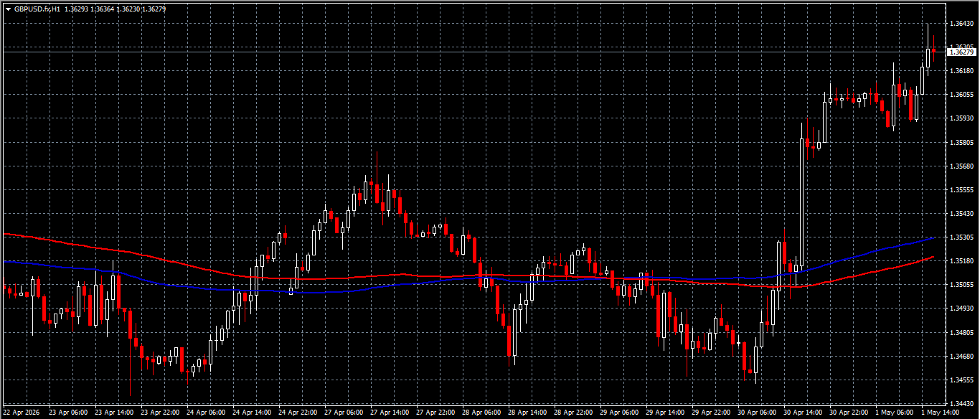Click the 27 Apr 22:00 time label
Image resolution: width=980 pixels, height=419 pixels.
[436, 413]
